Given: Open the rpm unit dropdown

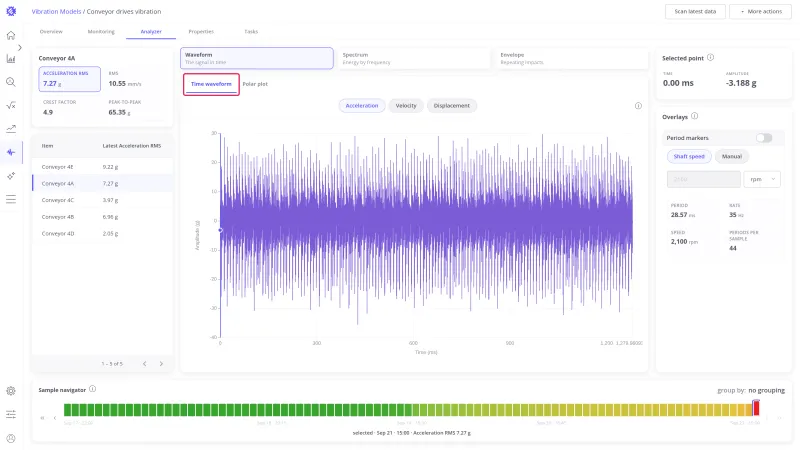Looking at the screenshot, I should tap(762, 179).
